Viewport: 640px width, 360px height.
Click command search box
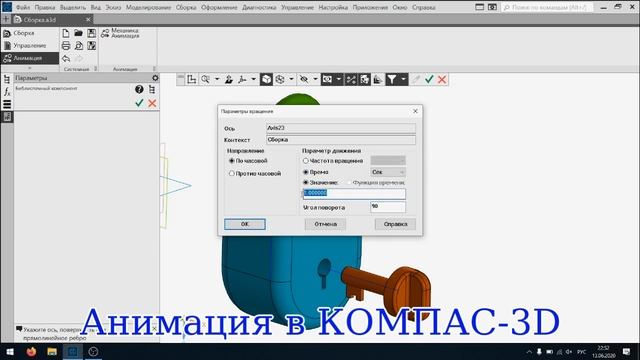[547, 7]
